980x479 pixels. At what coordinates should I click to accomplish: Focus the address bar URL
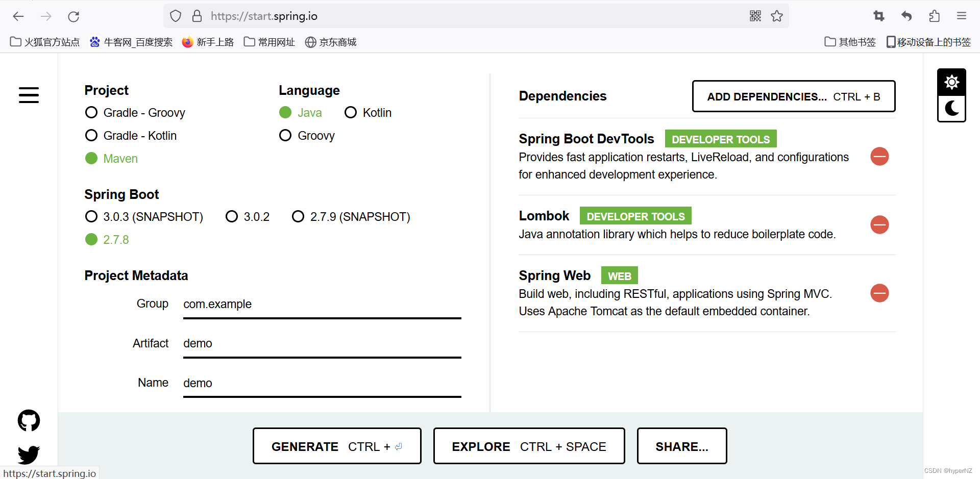[475, 16]
